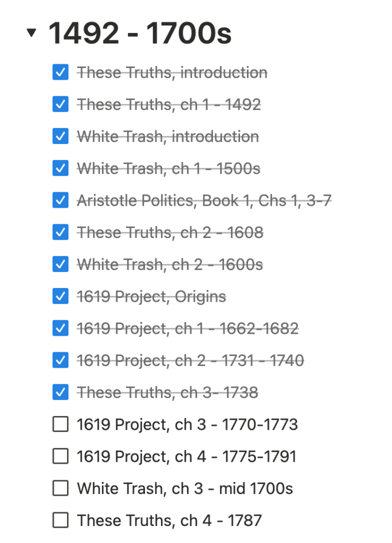Check These Truths, ch 4 - 1787
This screenshot has width=392, height=543.
tap(61, 520)
